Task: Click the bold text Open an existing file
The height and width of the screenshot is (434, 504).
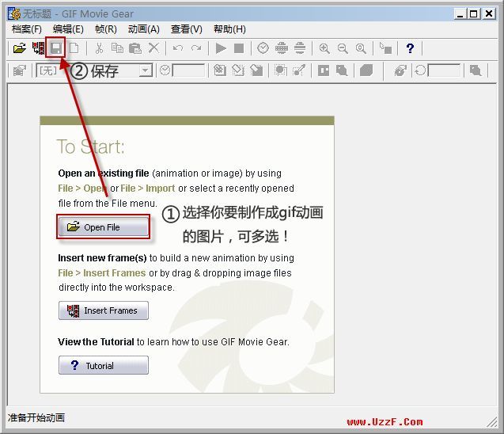Action: 104,173
